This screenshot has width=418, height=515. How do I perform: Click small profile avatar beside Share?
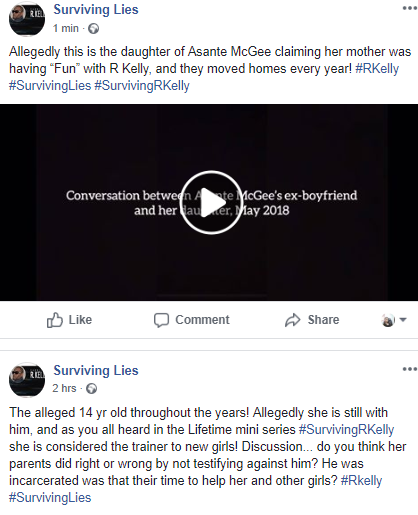tap(388, 320)
